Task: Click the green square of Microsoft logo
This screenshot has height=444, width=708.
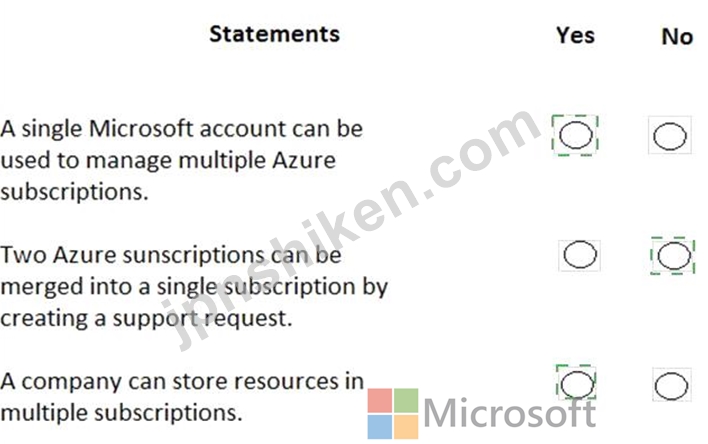Action: click(406, 400)
